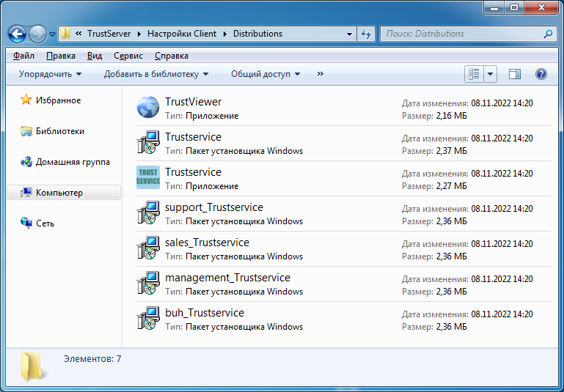This screenshot has height=392, width=564.
Task: Go back with the blue Back arrow
Action: (x=17, y=34)
